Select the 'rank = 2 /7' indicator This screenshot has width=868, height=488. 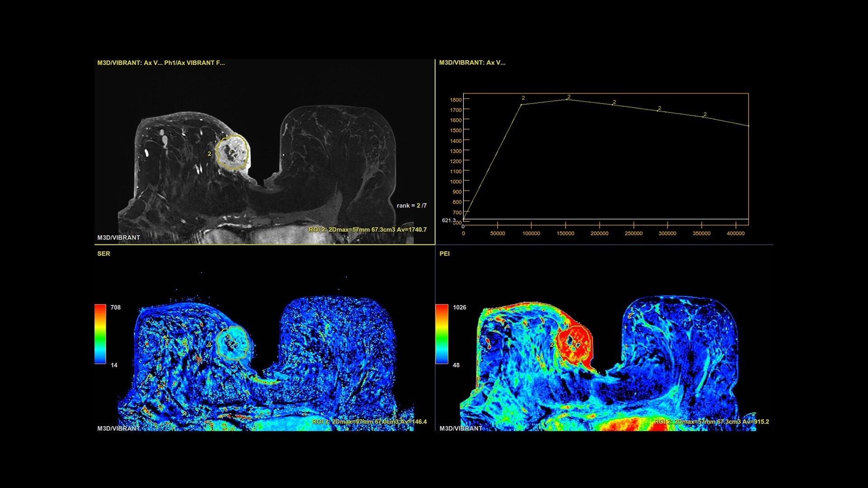pos(411,206)
